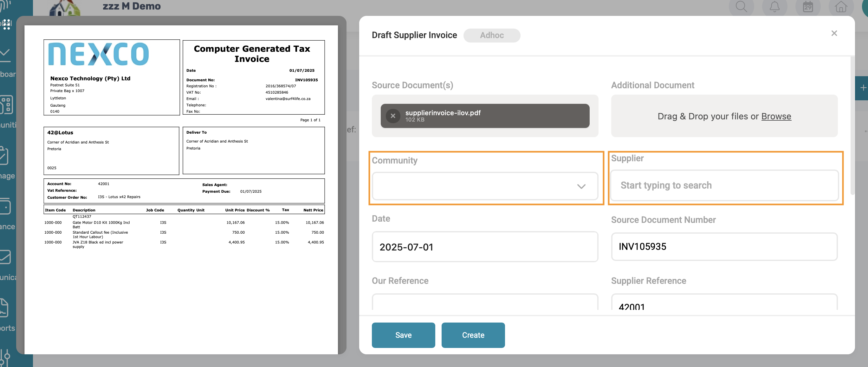Open the Communication sidebar icon
The height and width of the screenshot is (367, 868).
(x=5, y=257)
